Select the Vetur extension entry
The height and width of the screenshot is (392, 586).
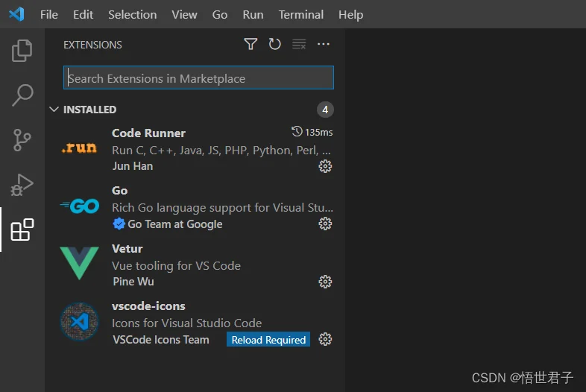click(195, 265)
